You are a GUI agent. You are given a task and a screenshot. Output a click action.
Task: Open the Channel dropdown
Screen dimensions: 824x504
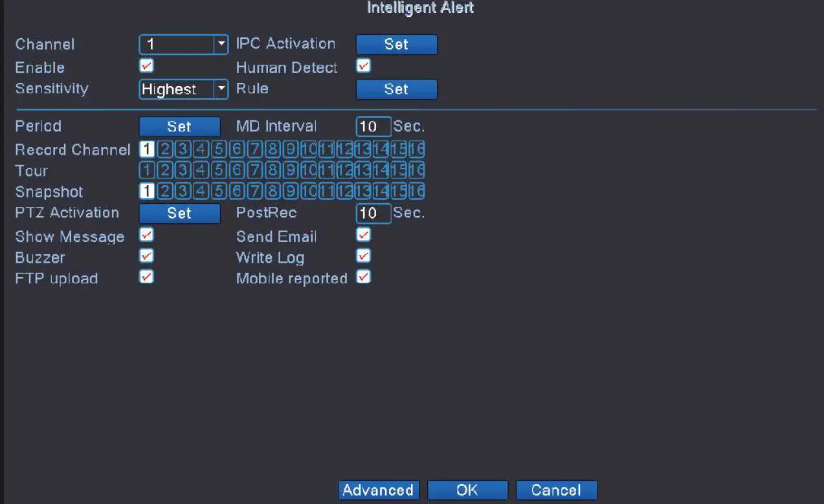(184, 45)
